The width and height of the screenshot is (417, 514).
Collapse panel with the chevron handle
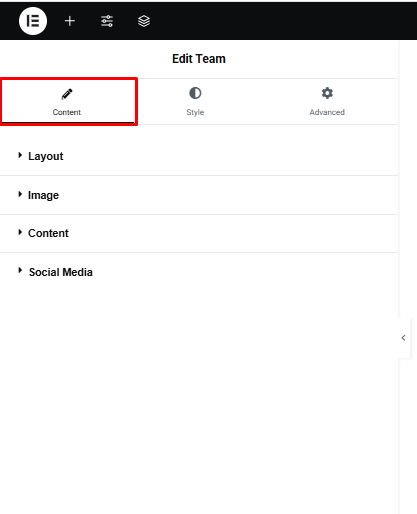click(x=404, y=338)
